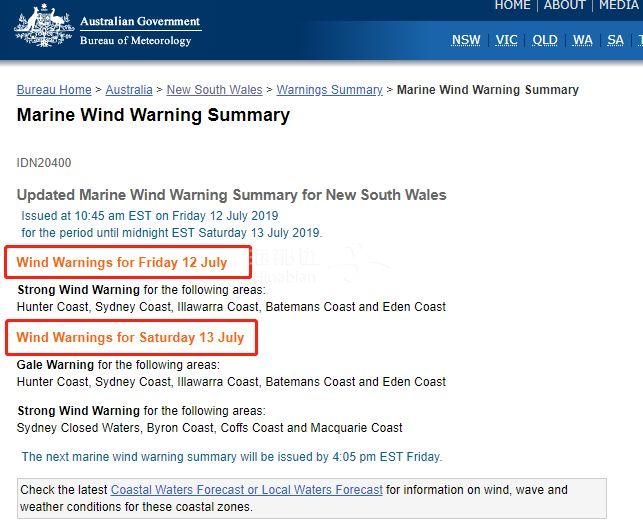
Task: Click the Australian Government coat of arms logo
Action: pos(44,26)
